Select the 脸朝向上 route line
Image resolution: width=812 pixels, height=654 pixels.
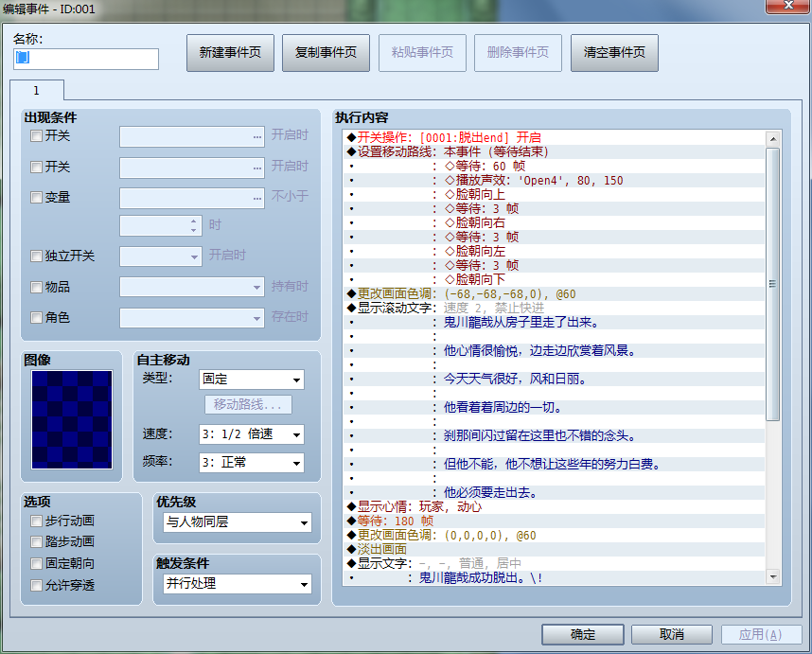(x=554, y=194)
